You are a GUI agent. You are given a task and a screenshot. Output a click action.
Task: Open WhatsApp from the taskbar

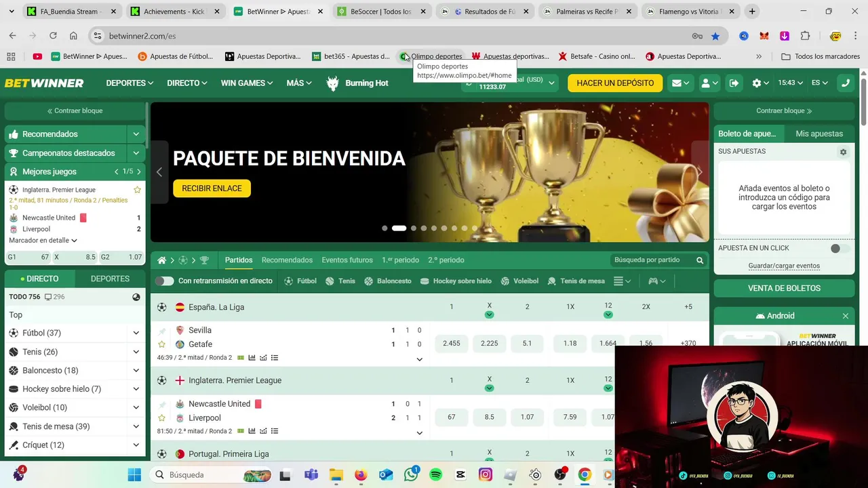pyautogui.click(x=411, y=474)
